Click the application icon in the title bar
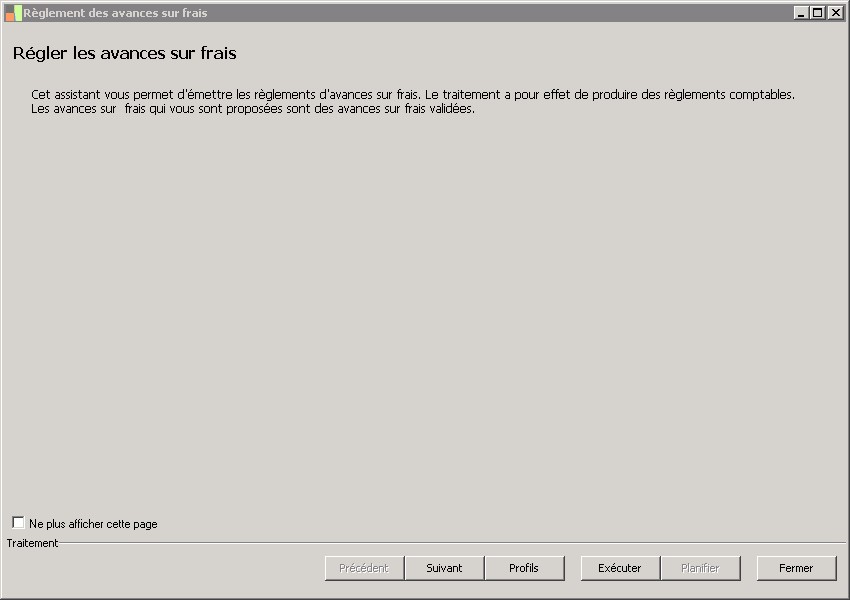Viewport: 850px width, 600px height. pos(13,13)
